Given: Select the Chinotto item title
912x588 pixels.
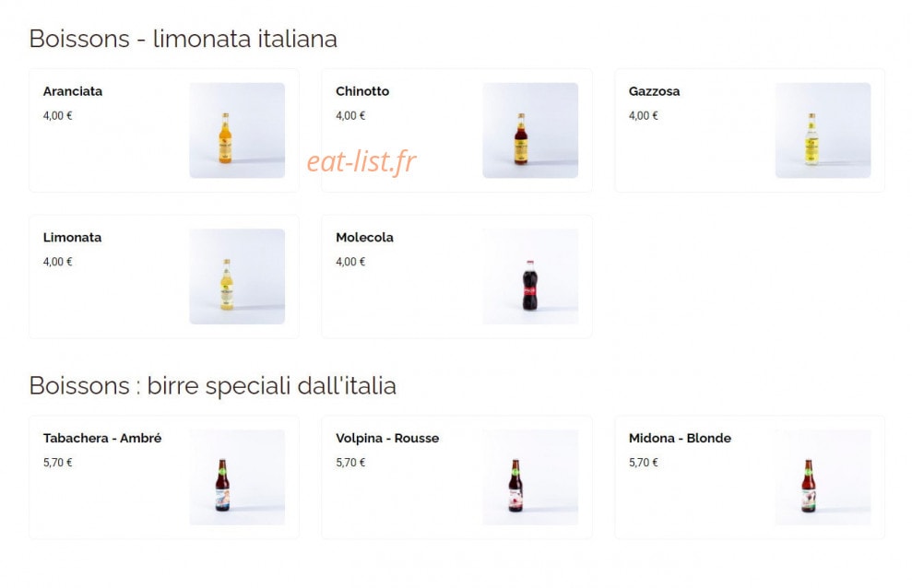Looking at the screenshot, I should click(x=362, y=91).
